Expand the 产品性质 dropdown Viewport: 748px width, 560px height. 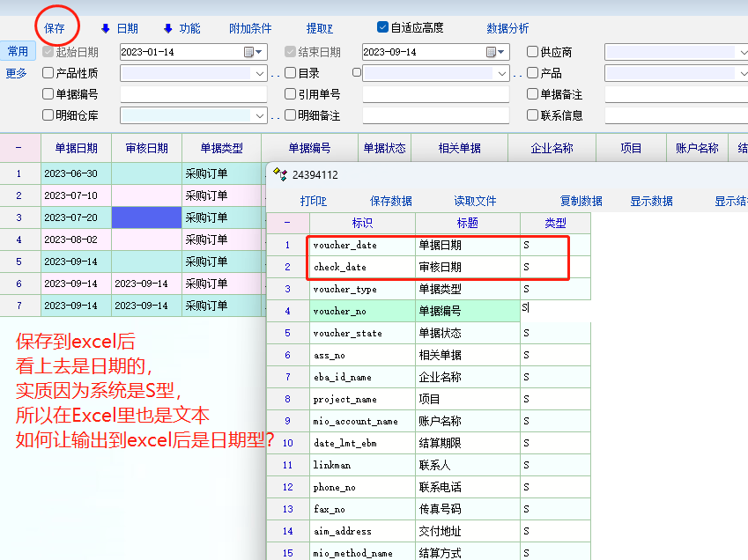click(x=259, y=73)
